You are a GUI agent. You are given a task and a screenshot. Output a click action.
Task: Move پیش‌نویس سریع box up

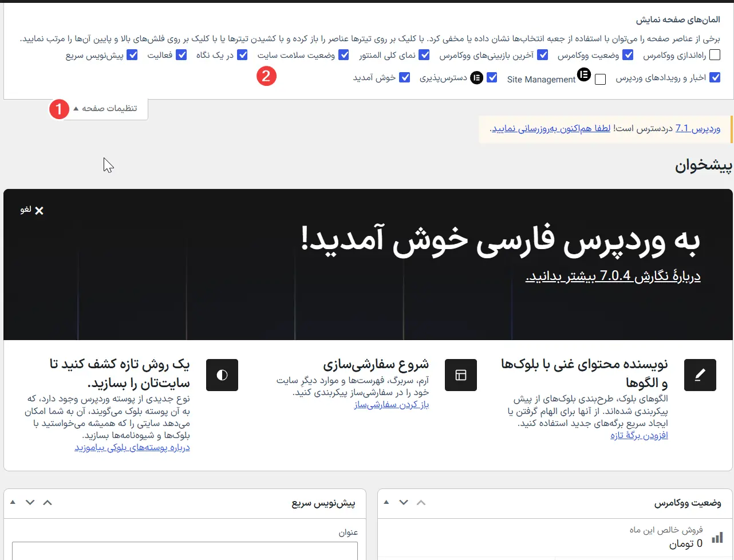point(48,502)
